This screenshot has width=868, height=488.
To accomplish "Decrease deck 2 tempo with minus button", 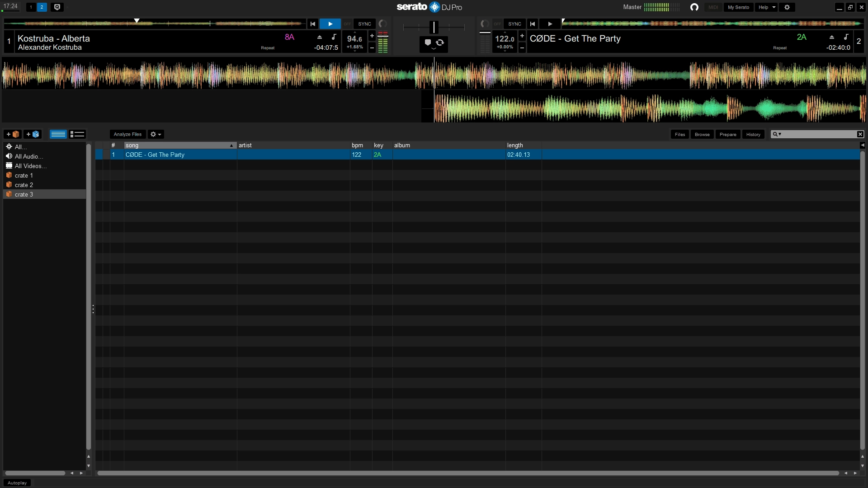I will (x=522, y=47).
